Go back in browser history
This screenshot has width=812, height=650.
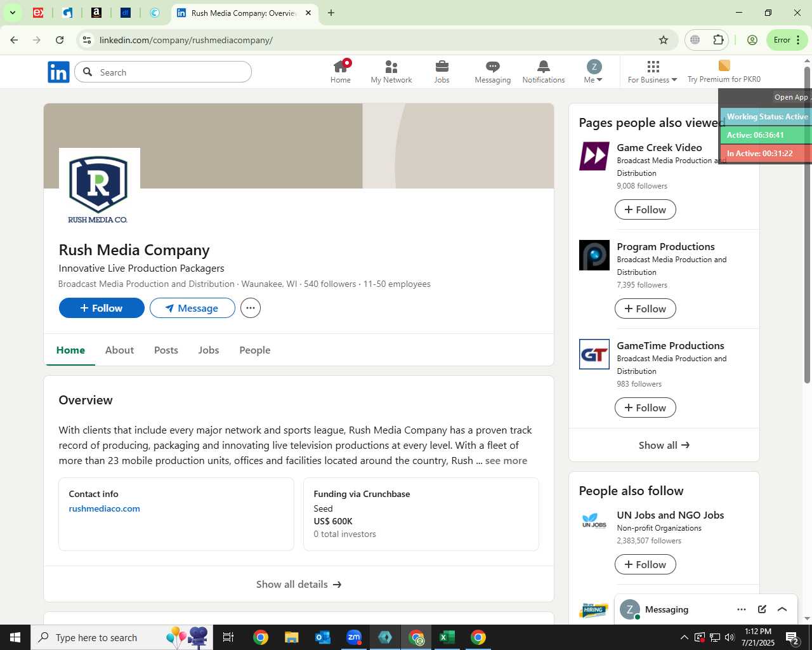click(14, 40)
